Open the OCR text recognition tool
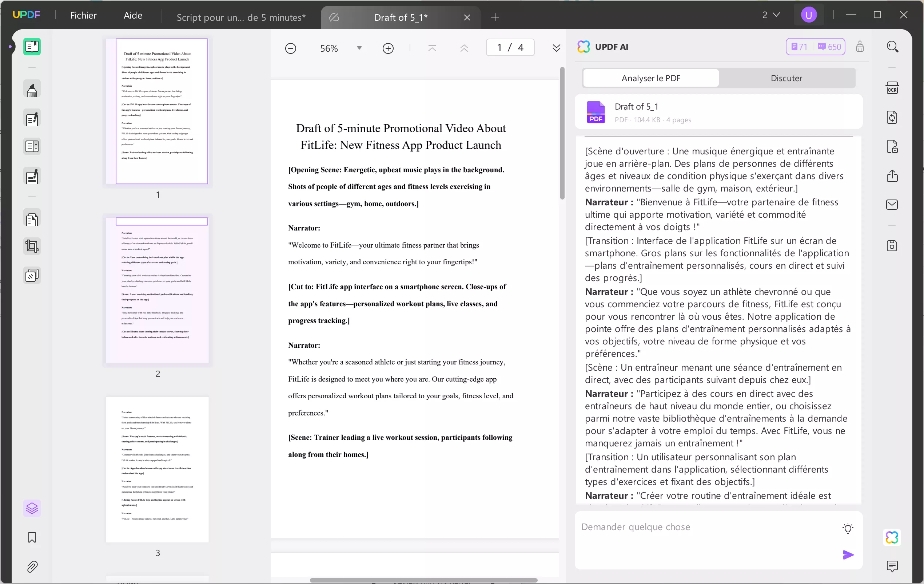924x584 pixels. pyautogui.click(x=892, y=88)
